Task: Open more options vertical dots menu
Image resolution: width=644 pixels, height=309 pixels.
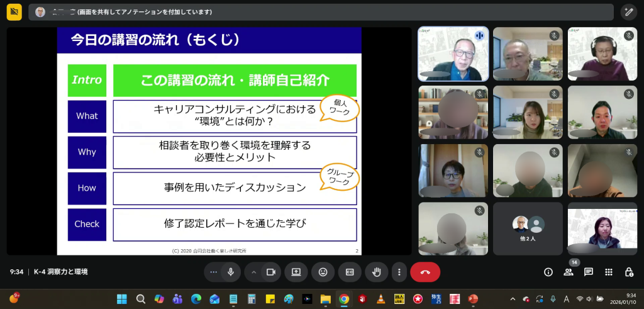Action: 399,272
